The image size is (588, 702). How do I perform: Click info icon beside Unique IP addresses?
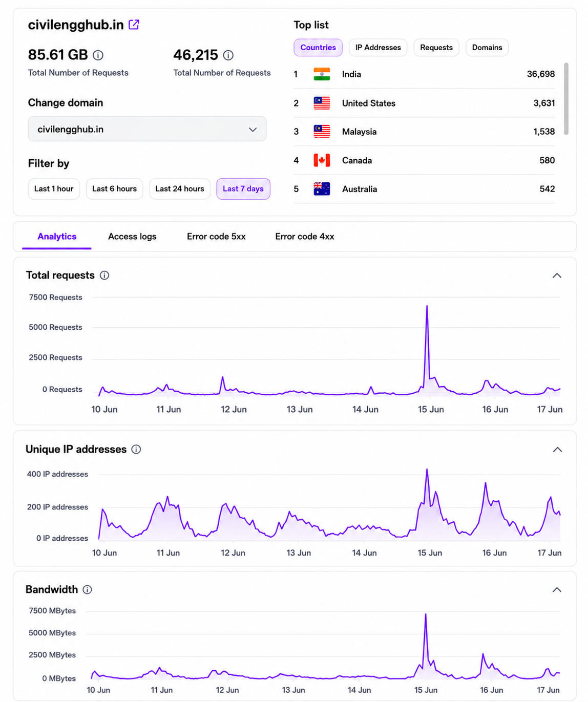pos(136,449)
